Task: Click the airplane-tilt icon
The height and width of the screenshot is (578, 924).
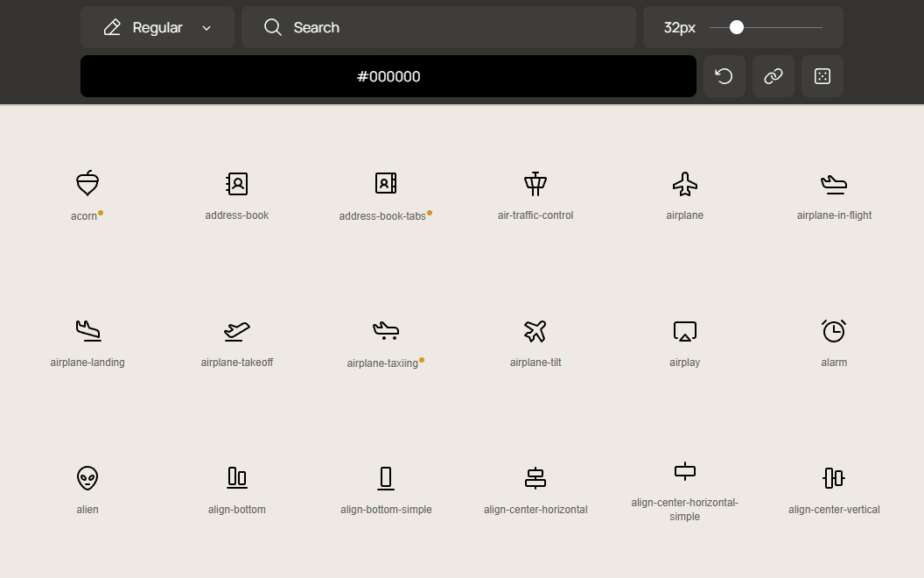Action: pyautogui.click(x=535, y=331)
